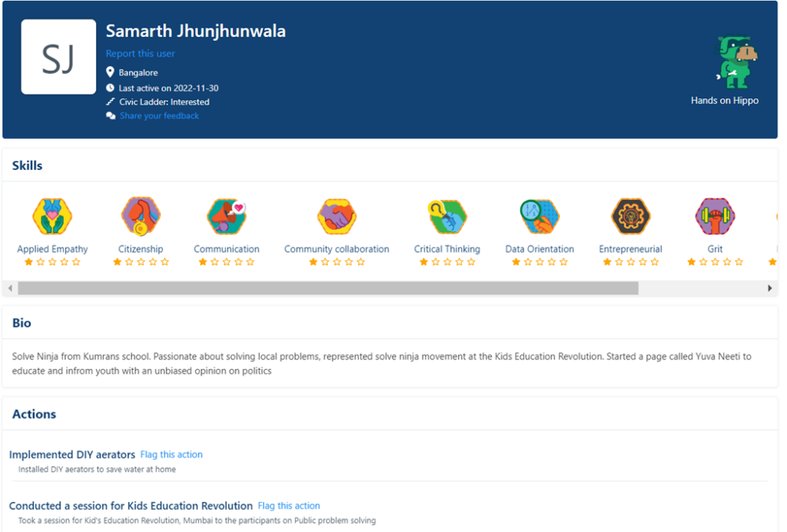Viewport: 787px width, 532px height.
Task: Report this user via link
Action: [x=140, y=54]
